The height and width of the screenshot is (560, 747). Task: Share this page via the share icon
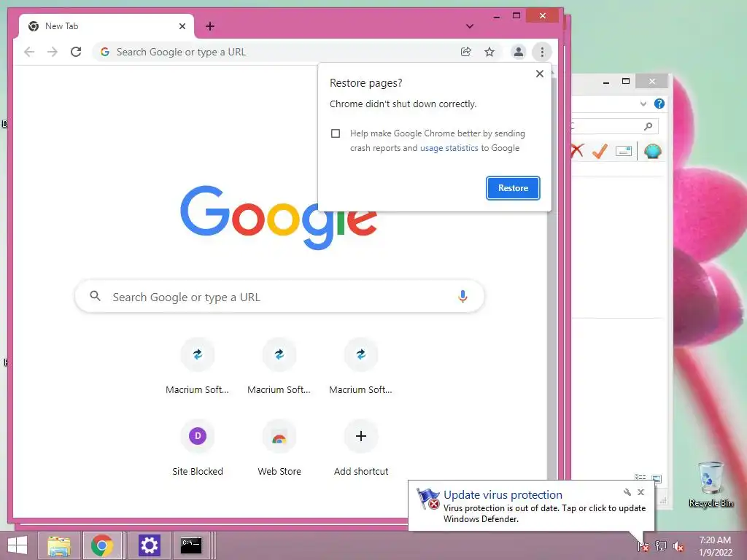[x=466, y=52]
